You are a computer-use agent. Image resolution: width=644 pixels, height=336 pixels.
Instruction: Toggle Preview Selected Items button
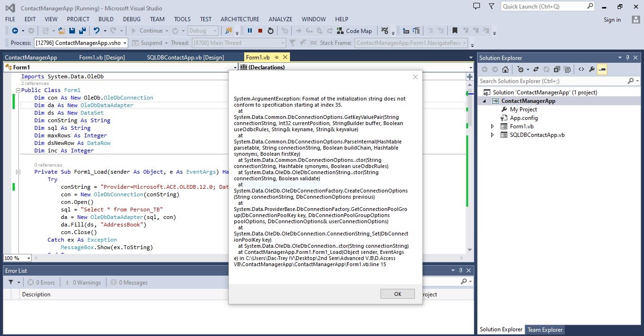(x=602, y=69)
